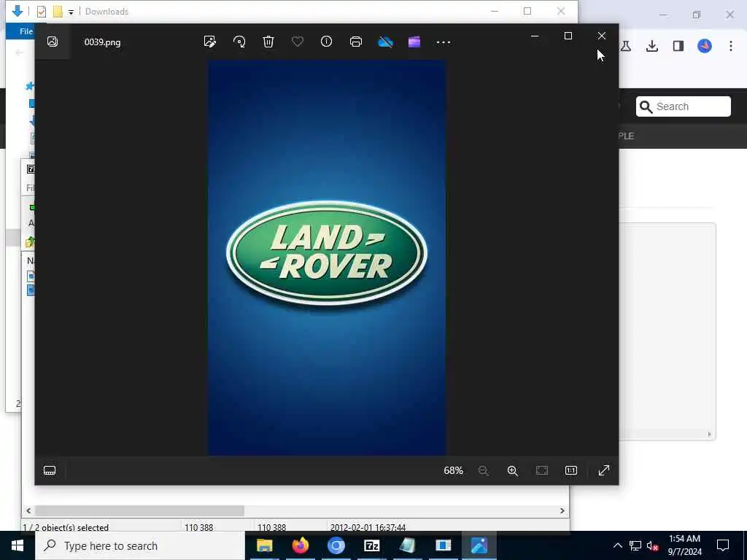The height and width of the screenshot is (560, 747).
Task: Open the Clipchamp purple video icon
Action: 414,42
